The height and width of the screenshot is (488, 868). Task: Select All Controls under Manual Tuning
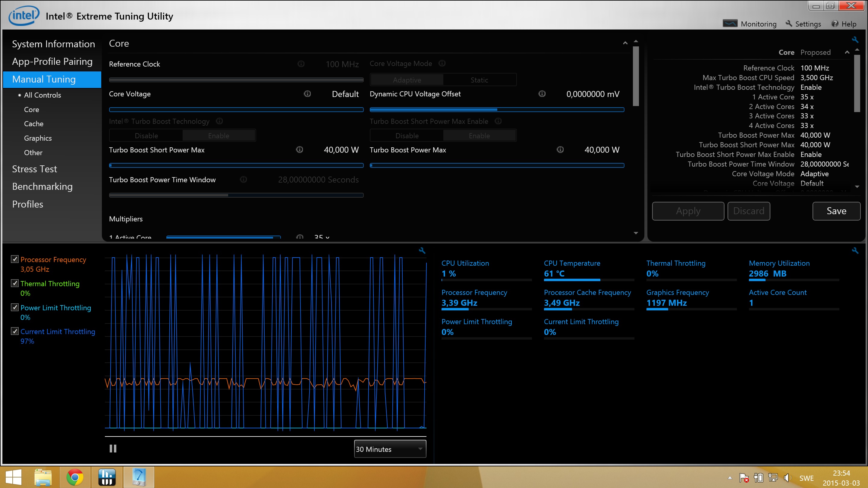42,95
